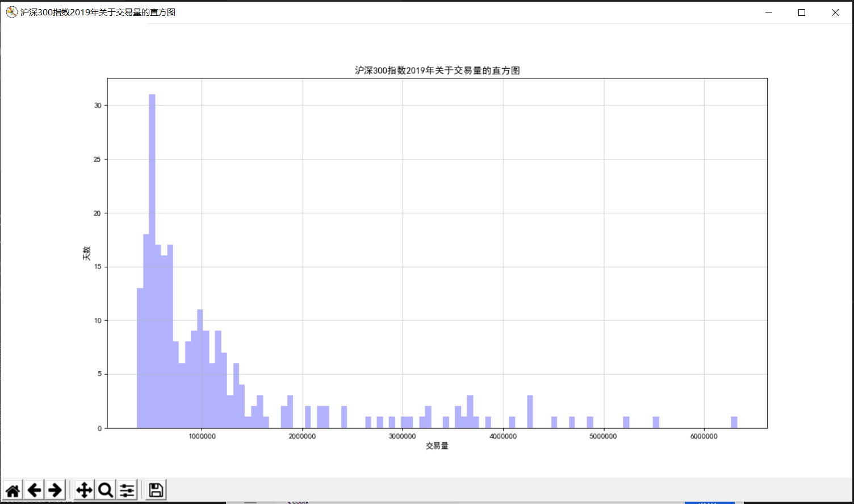854x504 pixels.
Task: Click the y-axis label 天数
Action: tap(86, 253)
